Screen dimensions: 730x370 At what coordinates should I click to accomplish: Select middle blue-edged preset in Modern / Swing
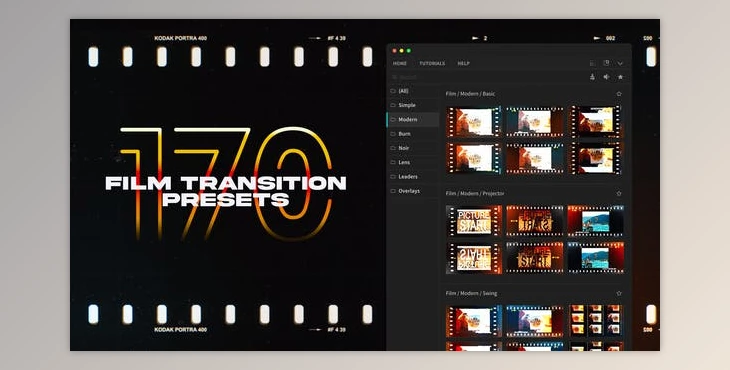(534, 321)
